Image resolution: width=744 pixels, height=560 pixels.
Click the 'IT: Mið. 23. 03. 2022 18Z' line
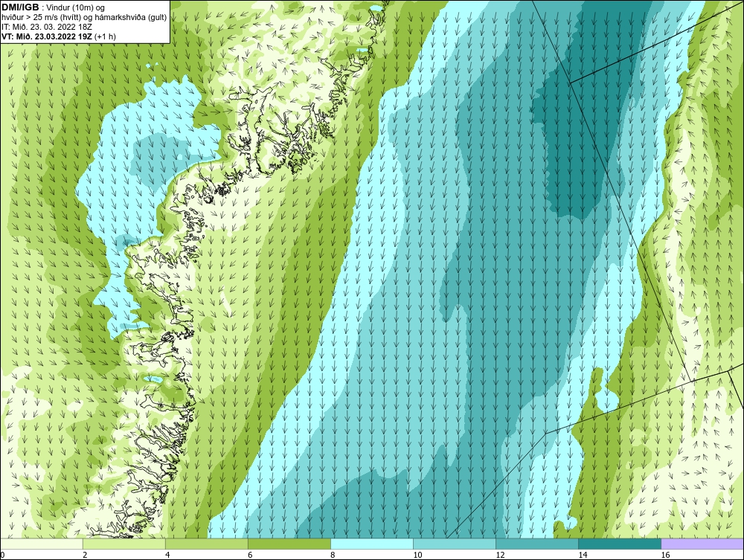coord(46,27)
